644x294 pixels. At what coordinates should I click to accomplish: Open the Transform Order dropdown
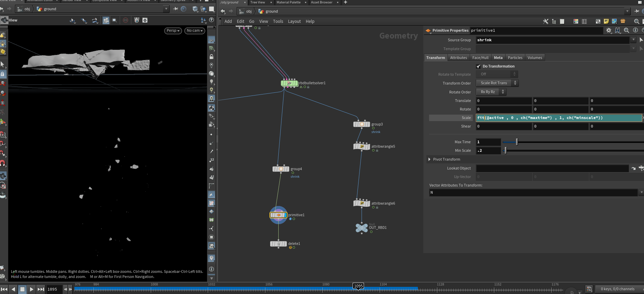[497, 83]
